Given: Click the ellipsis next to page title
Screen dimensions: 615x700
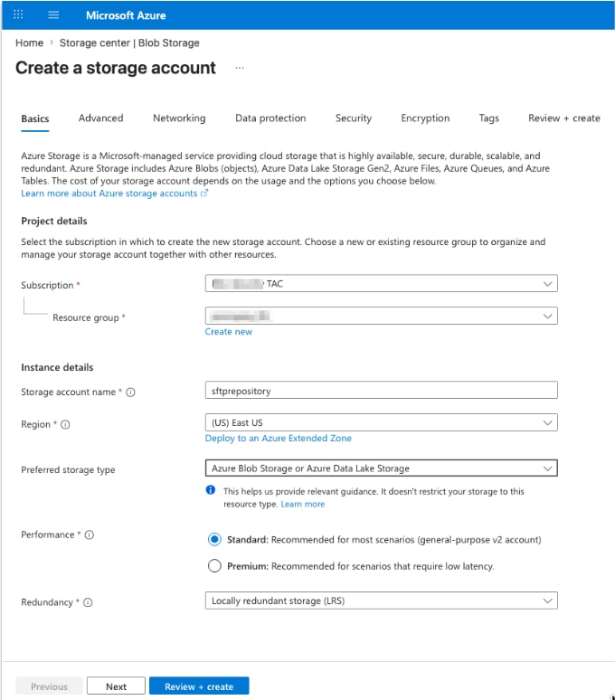Looking at the screenshot, I should [240, 68].
